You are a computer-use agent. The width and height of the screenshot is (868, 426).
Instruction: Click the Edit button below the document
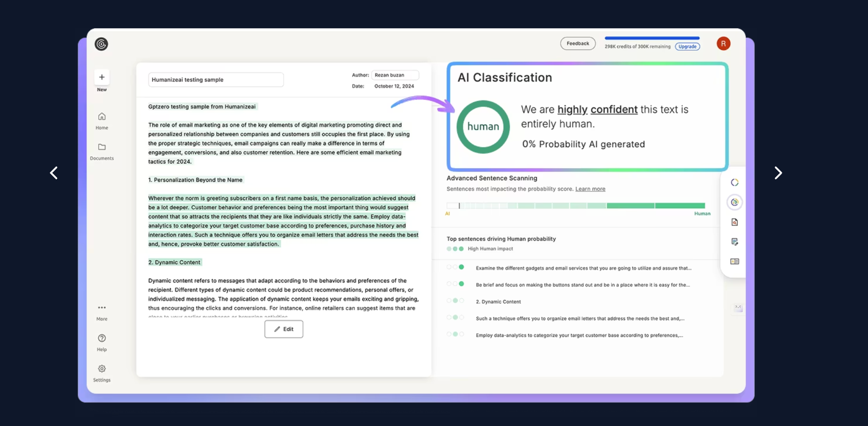coord(284,329)
